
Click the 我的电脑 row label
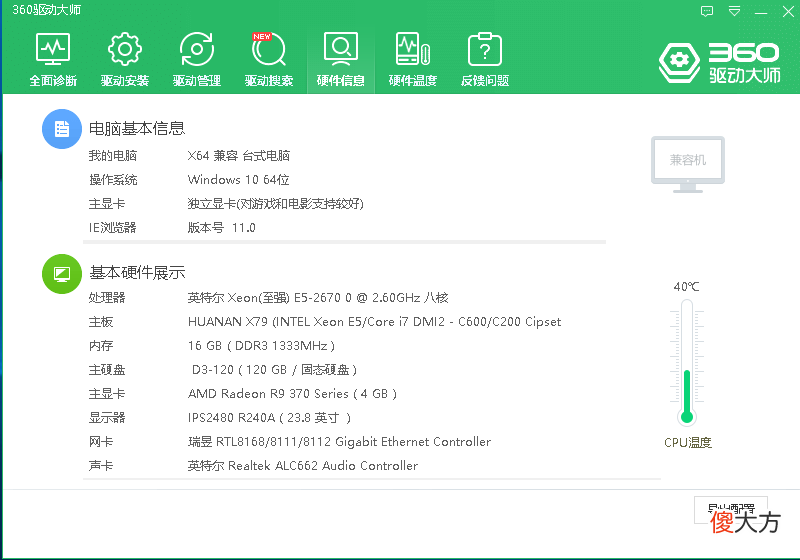pos(113,156)
